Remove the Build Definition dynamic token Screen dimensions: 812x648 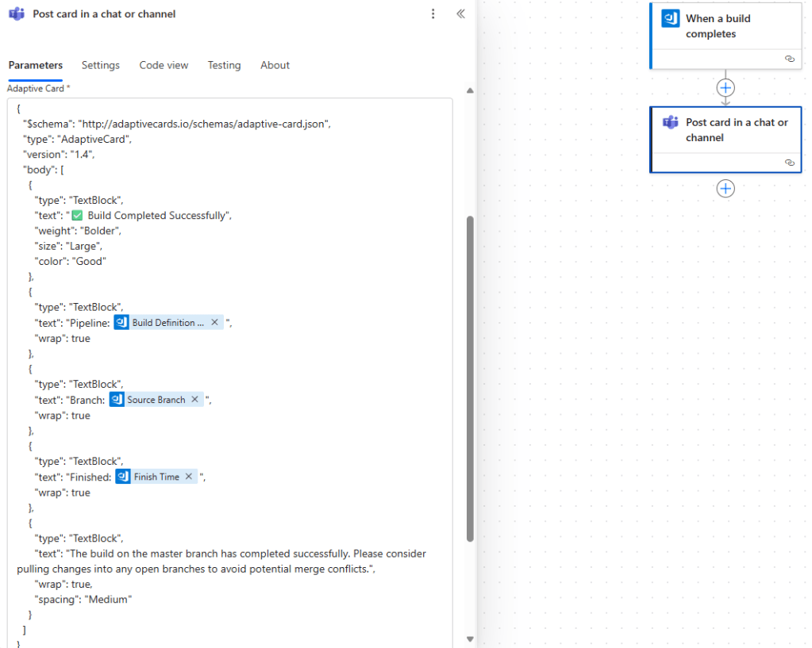pos(215,323)
